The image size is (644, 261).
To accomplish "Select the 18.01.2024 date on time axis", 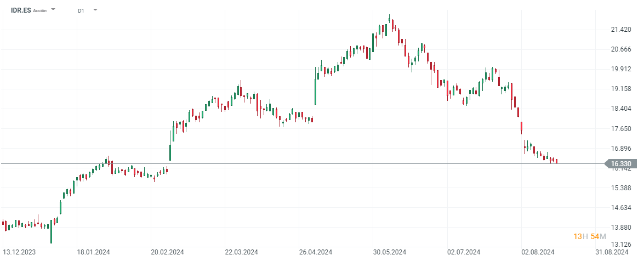I will (93, 252).
